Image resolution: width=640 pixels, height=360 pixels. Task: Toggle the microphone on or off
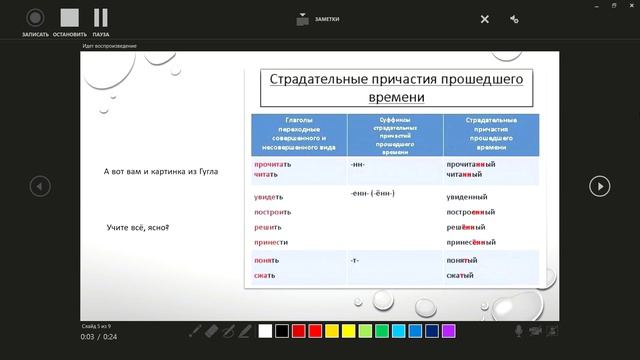click(x=518, y=331)
